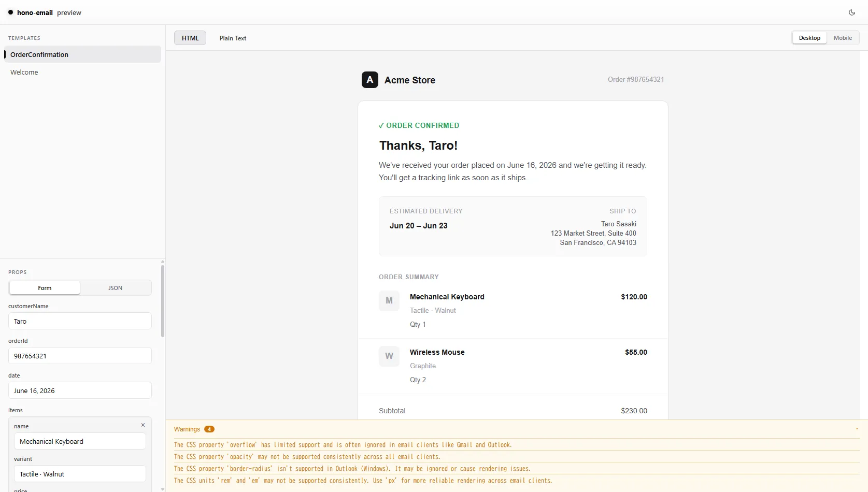Click the props panel scroll down arrow
Screen dimensions: 868x492
click(x=163, y=489)
